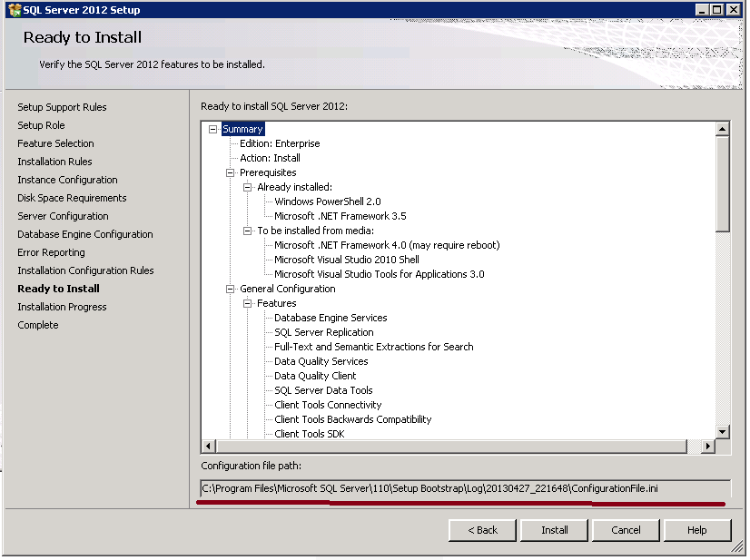Click Setup Support Rules step
The height and width of the screenshot is (560, 750).
62,107
